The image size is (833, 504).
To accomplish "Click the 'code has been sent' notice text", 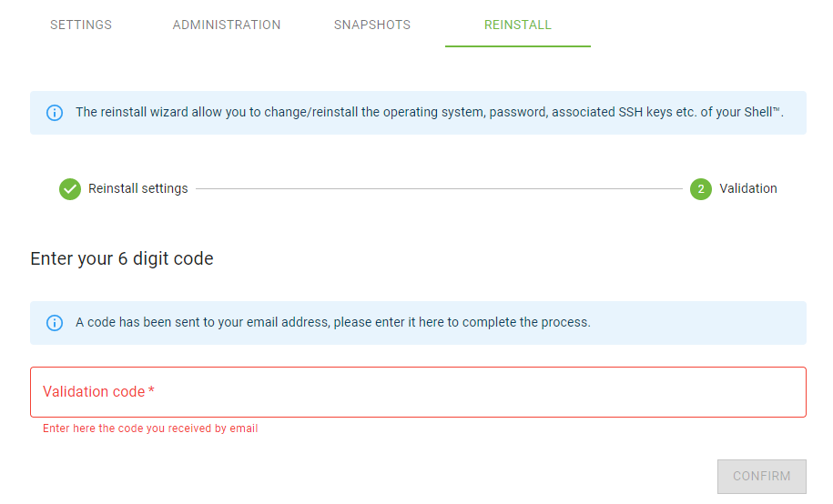I will (x=333, y=323).
